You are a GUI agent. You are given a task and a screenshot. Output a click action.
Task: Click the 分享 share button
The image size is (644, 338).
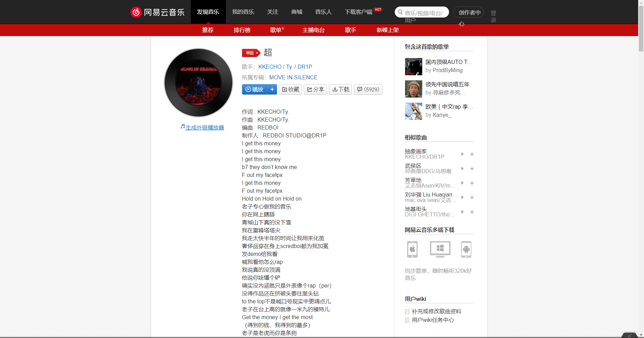[315, 89]
